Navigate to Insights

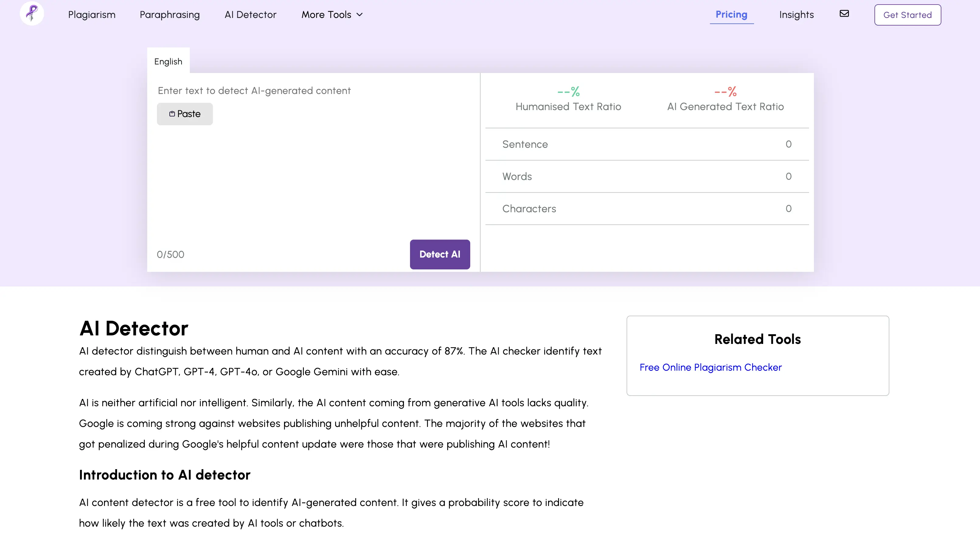coord(796,15)
